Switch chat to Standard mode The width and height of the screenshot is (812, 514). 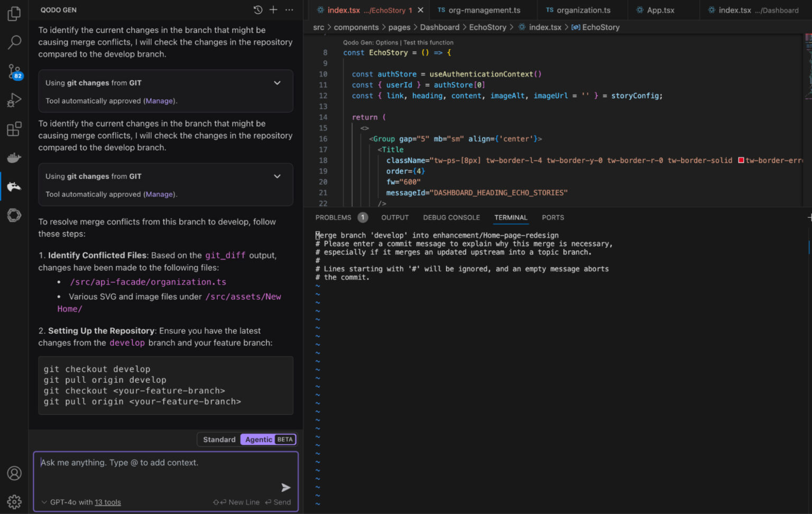click(218, 439)
